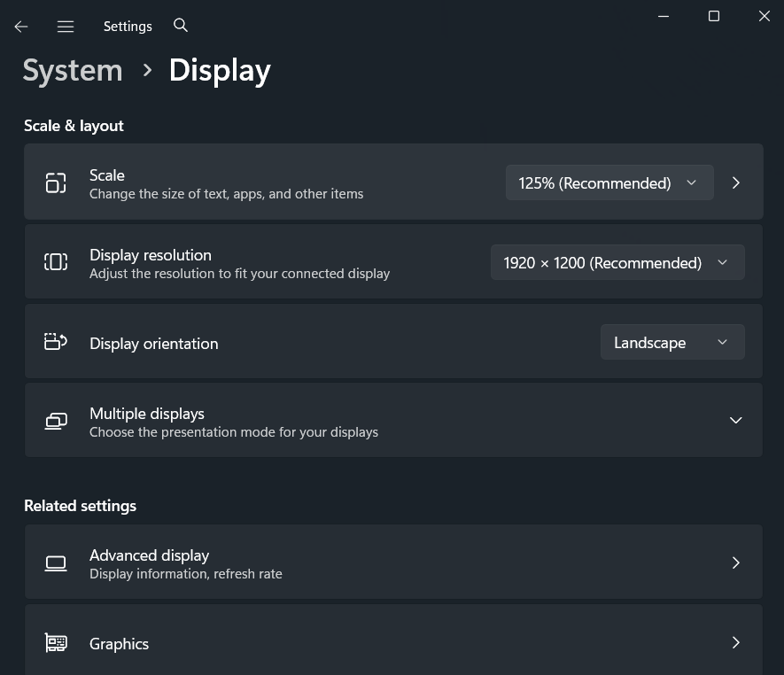Viewport: 784px width, 675px height.
Task: Click the Advanced display laptop icon
Action: pos(56,563)
